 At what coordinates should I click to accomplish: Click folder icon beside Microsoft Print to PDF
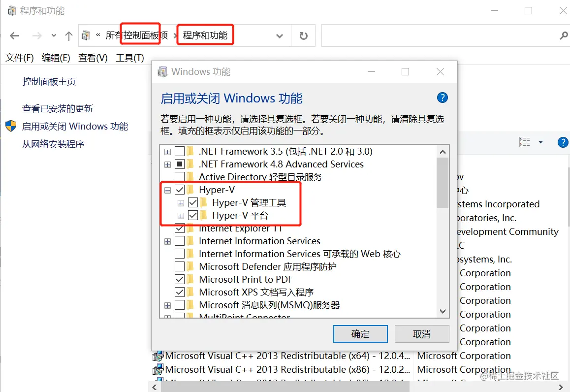point(190,279)
